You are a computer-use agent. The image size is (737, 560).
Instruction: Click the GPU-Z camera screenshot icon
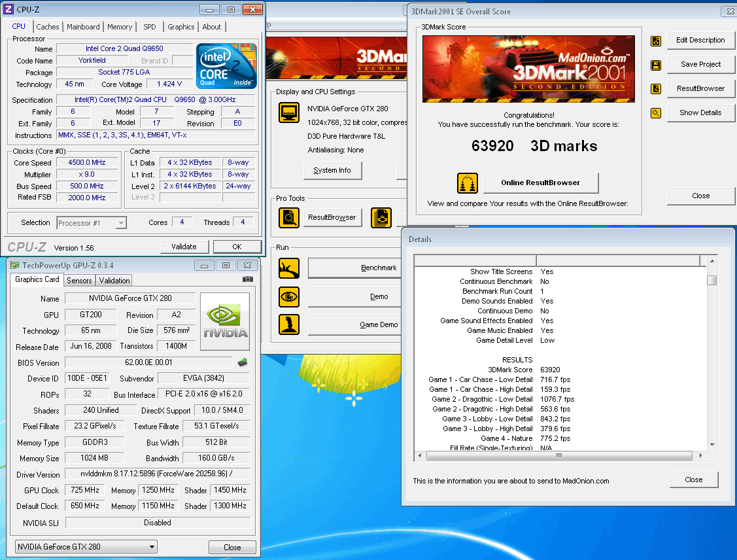pyautogui.click(x=248, y=279)
